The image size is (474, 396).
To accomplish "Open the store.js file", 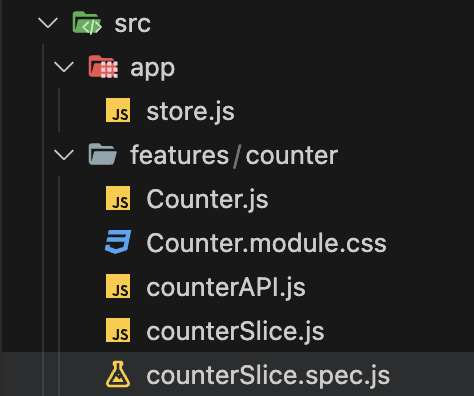I will coord(190,112).
